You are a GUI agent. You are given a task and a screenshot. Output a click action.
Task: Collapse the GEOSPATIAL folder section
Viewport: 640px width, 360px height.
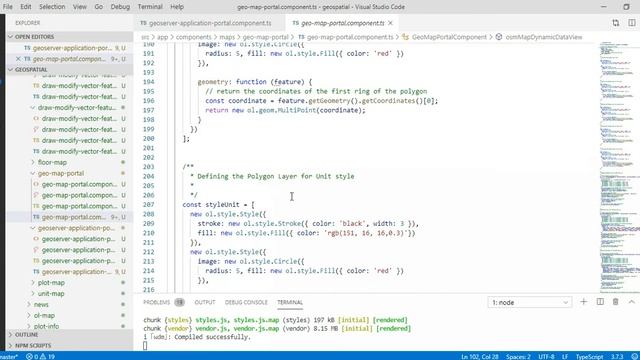tap(31, 70)
